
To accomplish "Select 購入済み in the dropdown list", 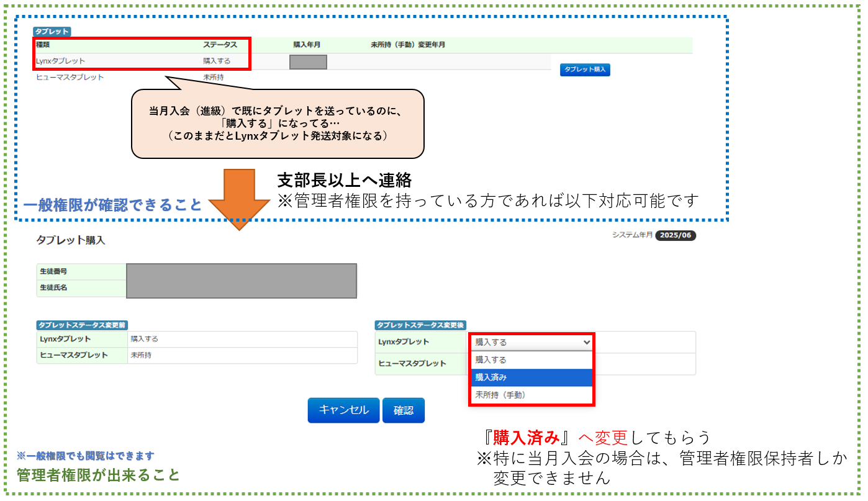I will 532,377.
